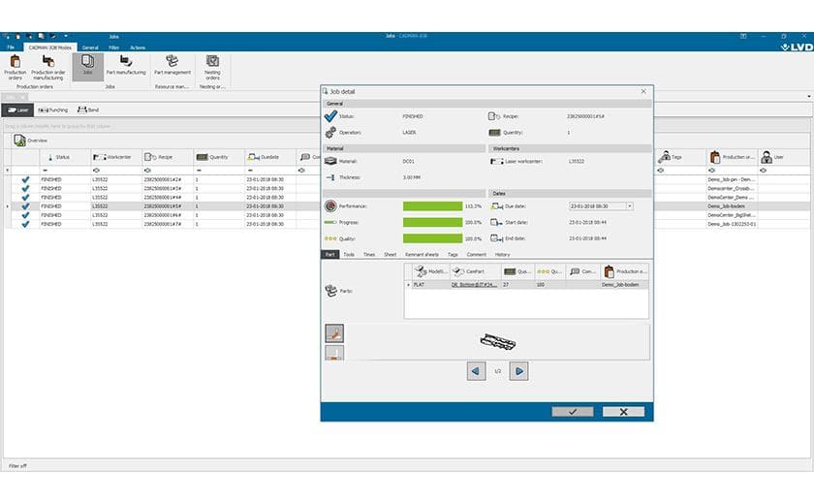The width and height of the screenshot is (814, 504).
Task: Click the User column header
Action: (784, 157)
